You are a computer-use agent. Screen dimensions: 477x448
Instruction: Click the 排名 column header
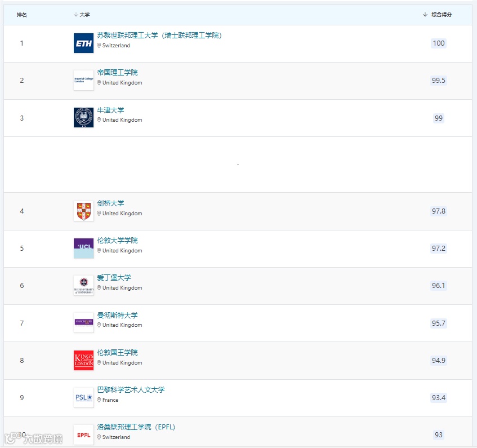(21, 15)
